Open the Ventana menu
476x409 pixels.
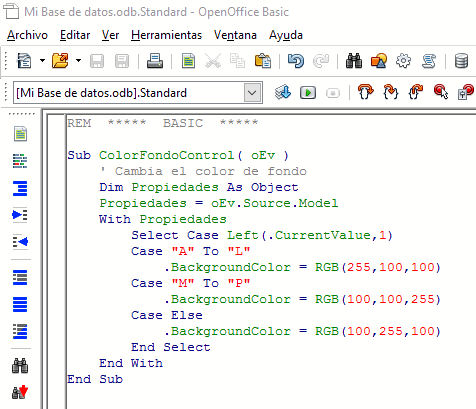[x=235, y=35]
